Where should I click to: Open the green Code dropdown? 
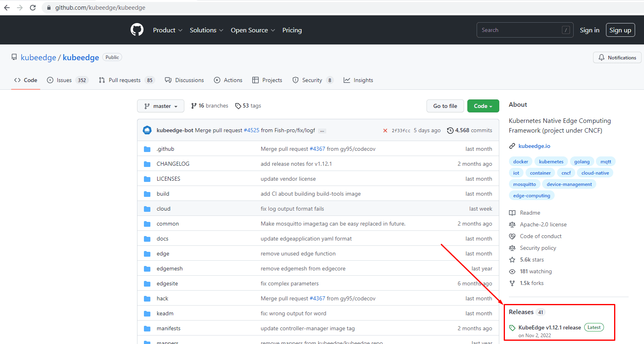tap(483, 106)
